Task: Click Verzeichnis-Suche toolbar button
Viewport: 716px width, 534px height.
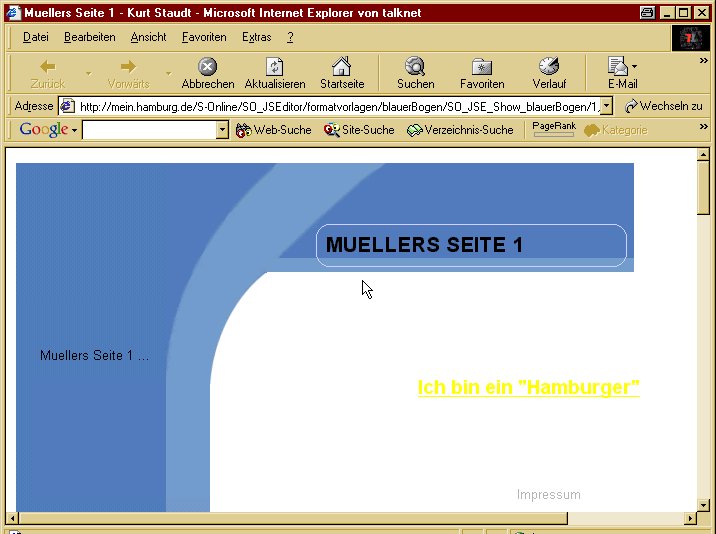Action: [x=460, y=130]
